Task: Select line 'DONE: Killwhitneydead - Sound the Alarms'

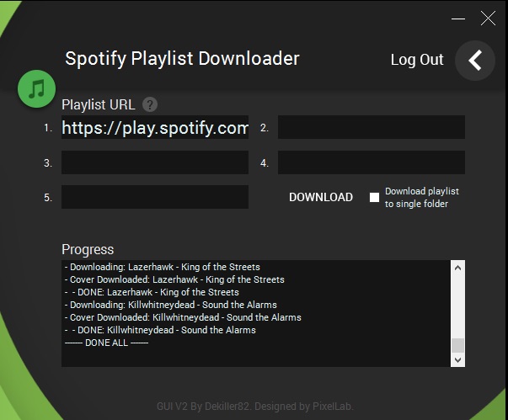Action: tap(160, 330)
